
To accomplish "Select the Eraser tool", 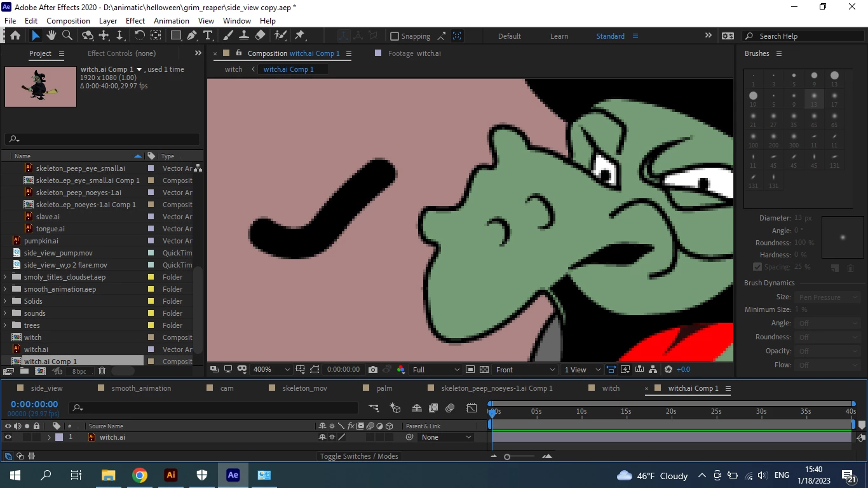I will click(260, 36).
